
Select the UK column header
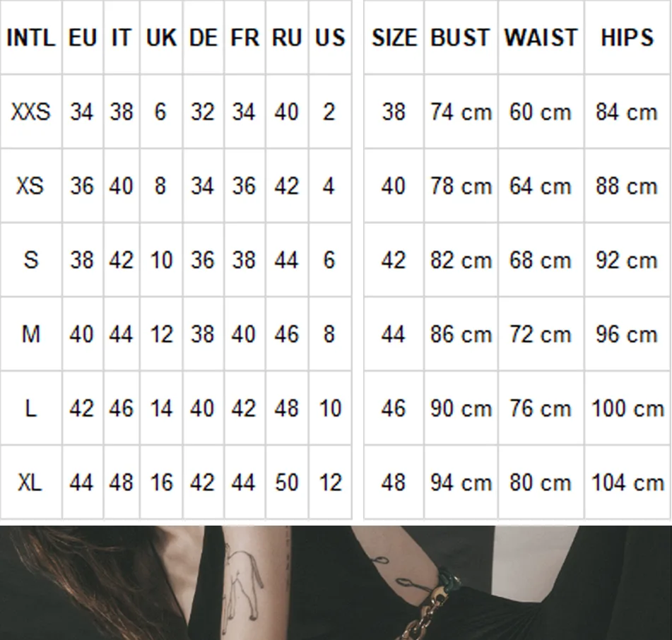161,38
